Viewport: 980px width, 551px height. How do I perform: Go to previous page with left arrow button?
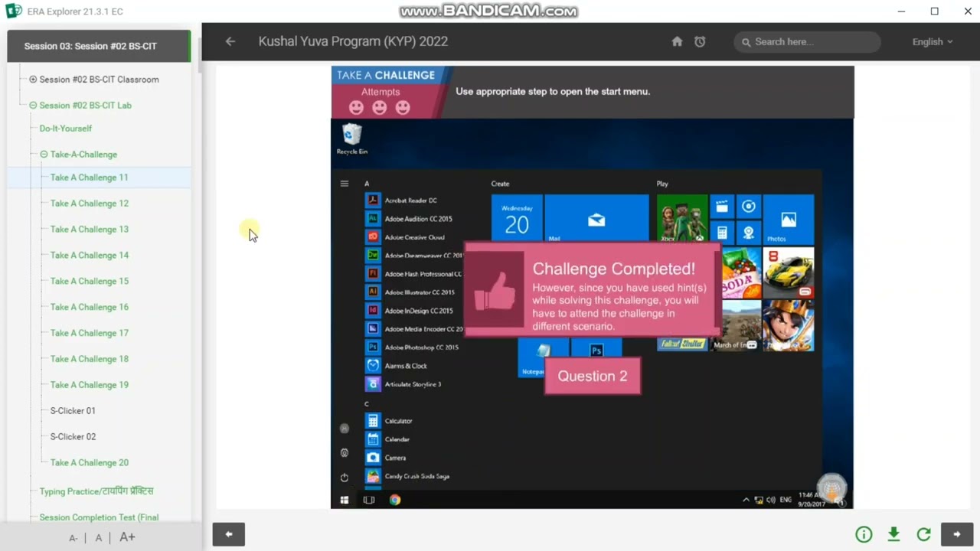(x=228, y=534)
